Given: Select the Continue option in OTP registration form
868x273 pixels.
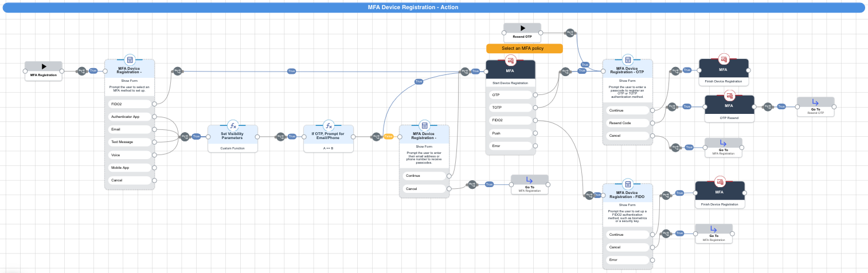Looking at the screenshot, I should (628, 110).
